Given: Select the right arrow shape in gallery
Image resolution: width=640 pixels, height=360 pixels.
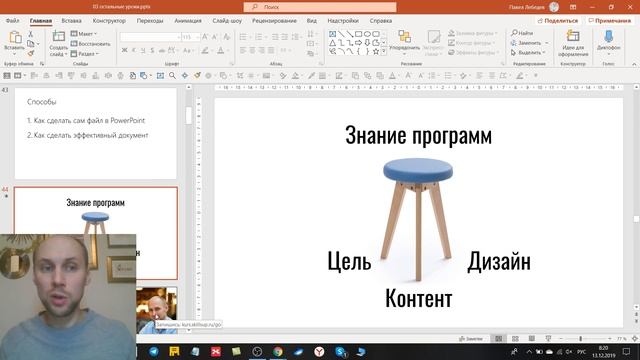Looking at the screenshot, I should (358, 43).
